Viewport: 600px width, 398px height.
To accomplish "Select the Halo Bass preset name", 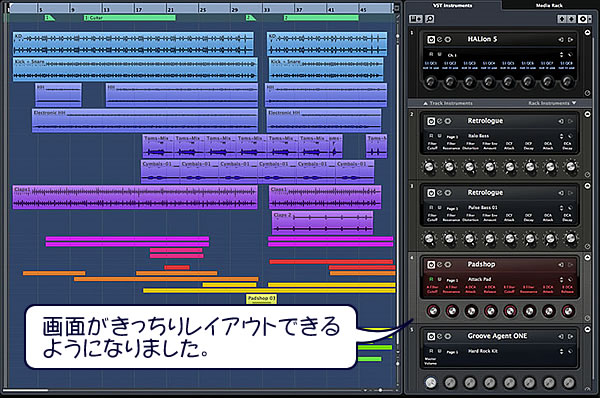I will pos(478,136).
